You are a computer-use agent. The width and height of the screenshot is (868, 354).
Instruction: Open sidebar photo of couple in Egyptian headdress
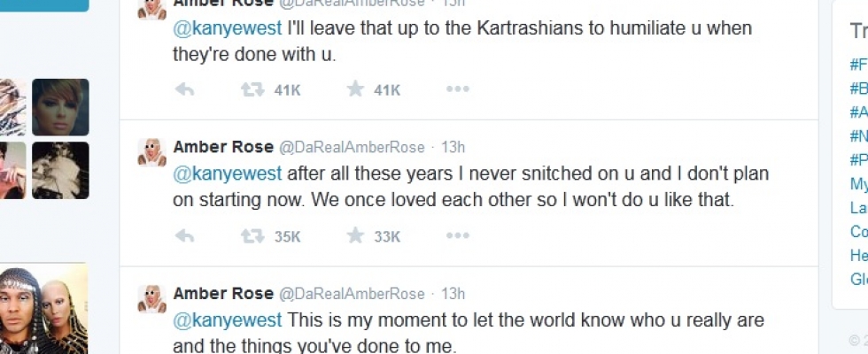pos(44,310)
